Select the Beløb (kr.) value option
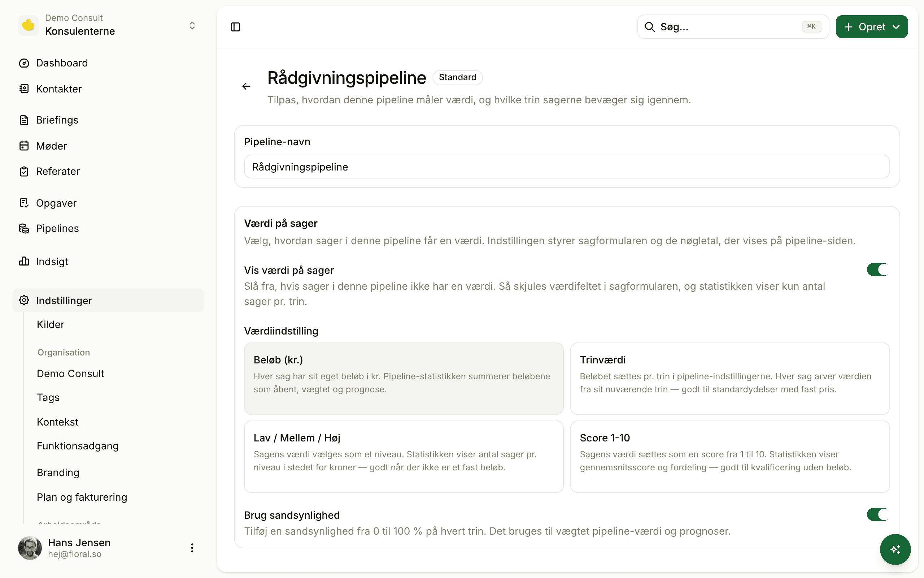Viewport: 924px width, 578px height. [x=404, y=379]
